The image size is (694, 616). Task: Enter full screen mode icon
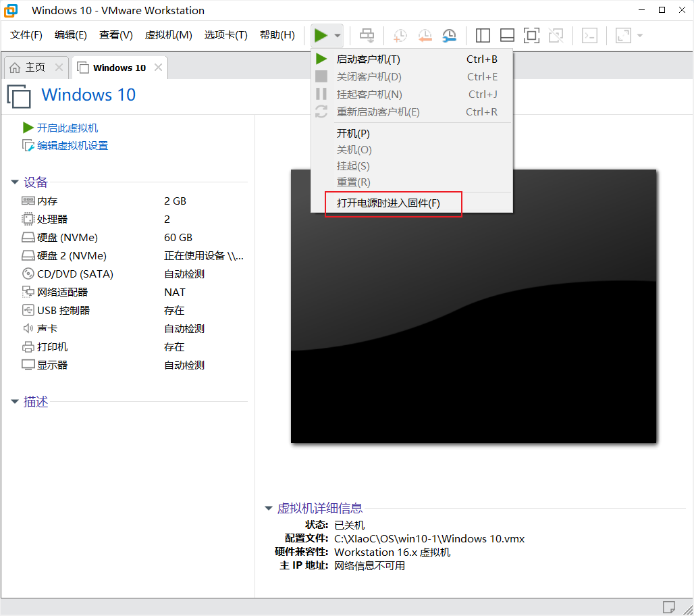(x=531, y=35)
